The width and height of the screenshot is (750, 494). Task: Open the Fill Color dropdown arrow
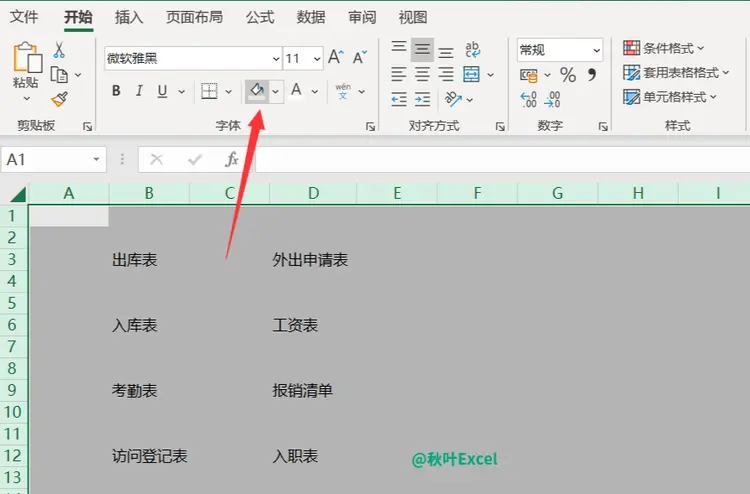276,91
